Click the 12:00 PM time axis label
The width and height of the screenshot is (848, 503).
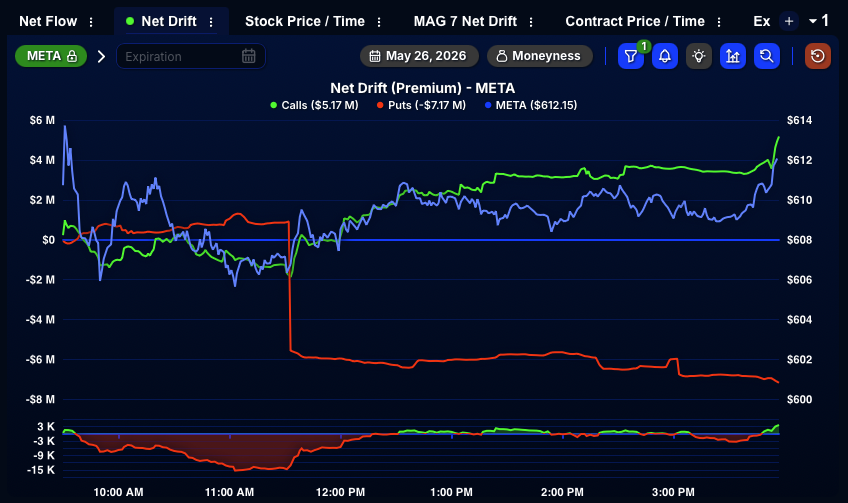340,492
